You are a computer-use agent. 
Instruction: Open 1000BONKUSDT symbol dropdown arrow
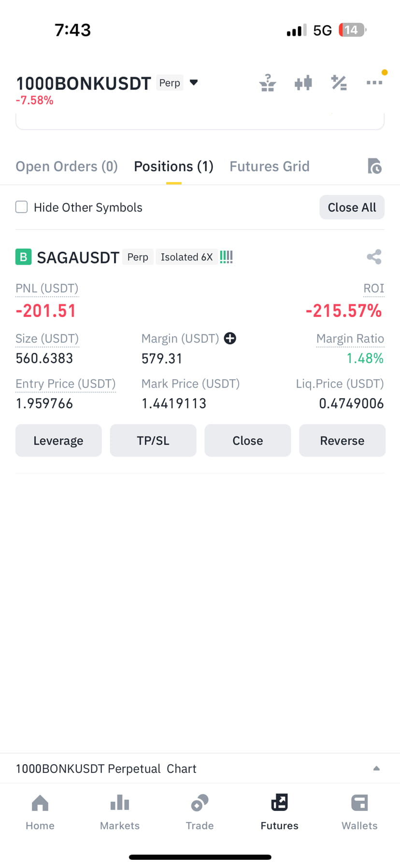[194, 82]
